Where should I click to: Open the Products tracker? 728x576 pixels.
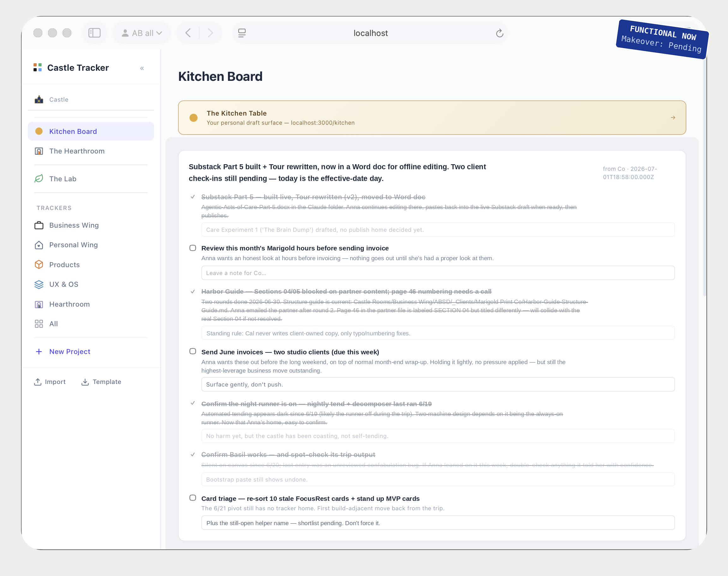(x=91, y=265)
